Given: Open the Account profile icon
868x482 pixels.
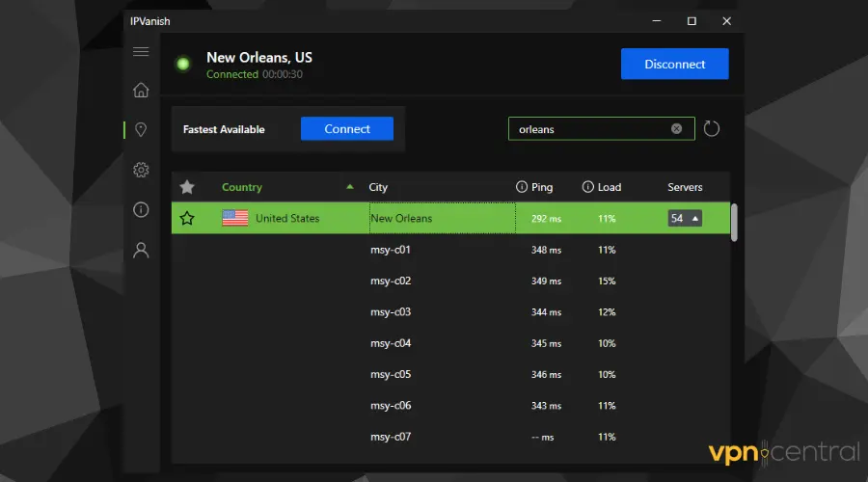Looking at the screenshot, I should click(141, 250).
